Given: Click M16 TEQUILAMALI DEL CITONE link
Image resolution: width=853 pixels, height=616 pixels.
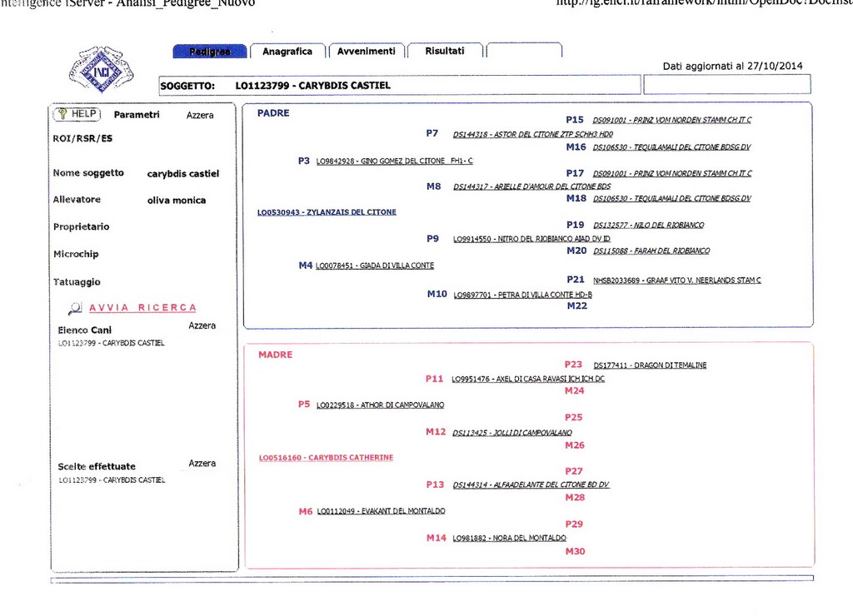Looking at the screenshot, I should (672, 147).
